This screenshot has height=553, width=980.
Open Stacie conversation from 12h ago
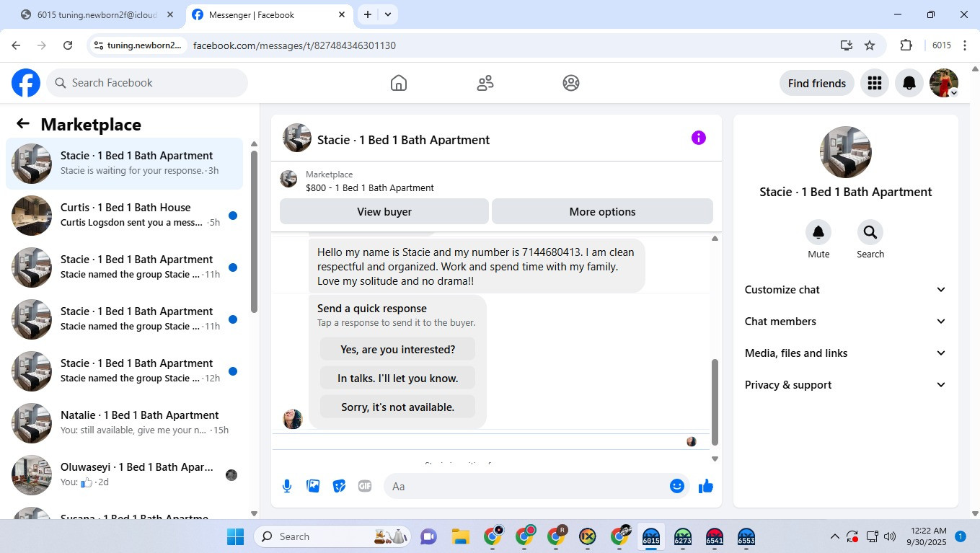tap(125, 371)
